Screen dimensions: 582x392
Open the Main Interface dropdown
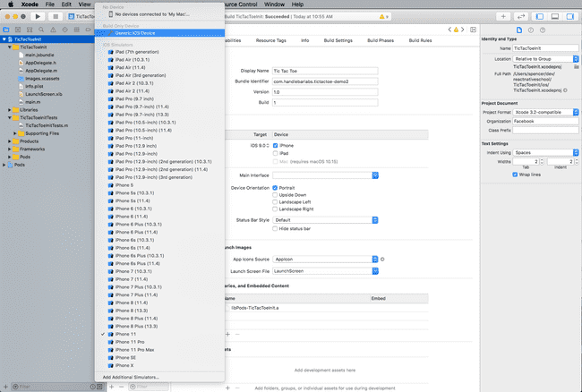coord(325,175)
